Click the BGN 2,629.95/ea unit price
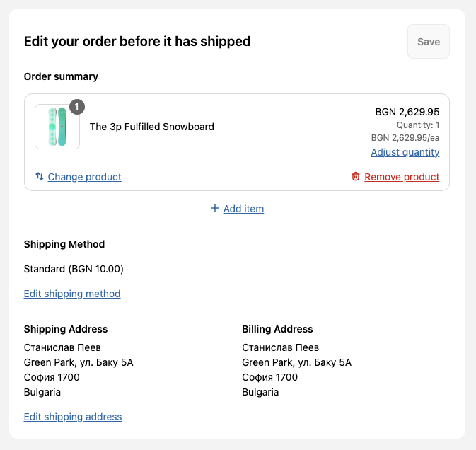The image size is (476, 450). point(405,138)
